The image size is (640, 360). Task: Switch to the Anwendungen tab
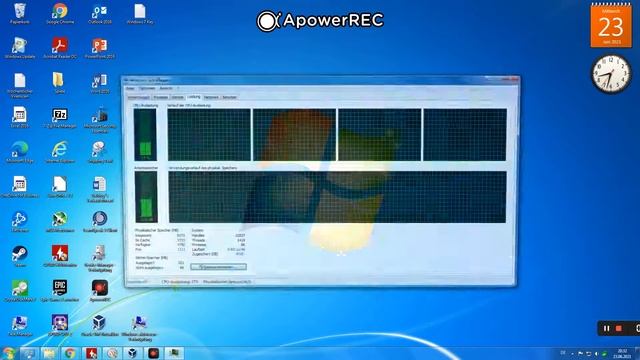(x=139, y=97)
